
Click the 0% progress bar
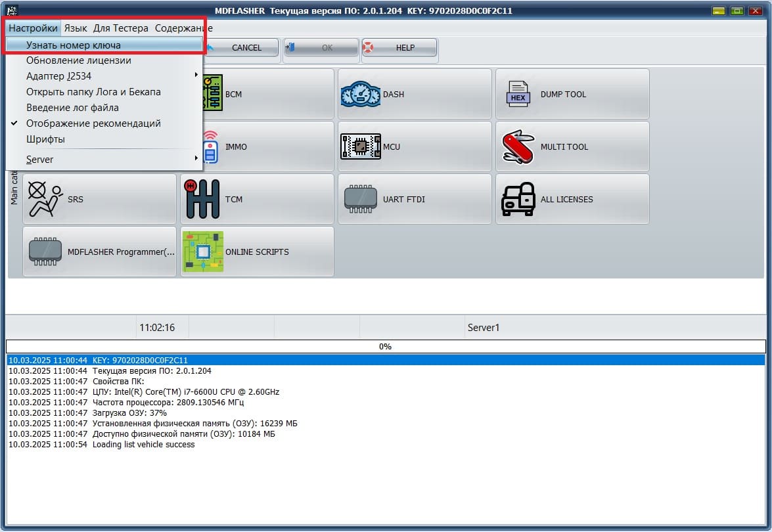386,346
